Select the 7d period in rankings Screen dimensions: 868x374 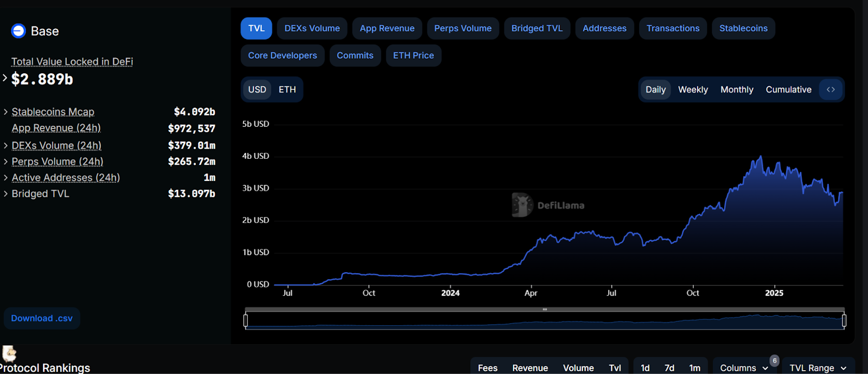669,368
